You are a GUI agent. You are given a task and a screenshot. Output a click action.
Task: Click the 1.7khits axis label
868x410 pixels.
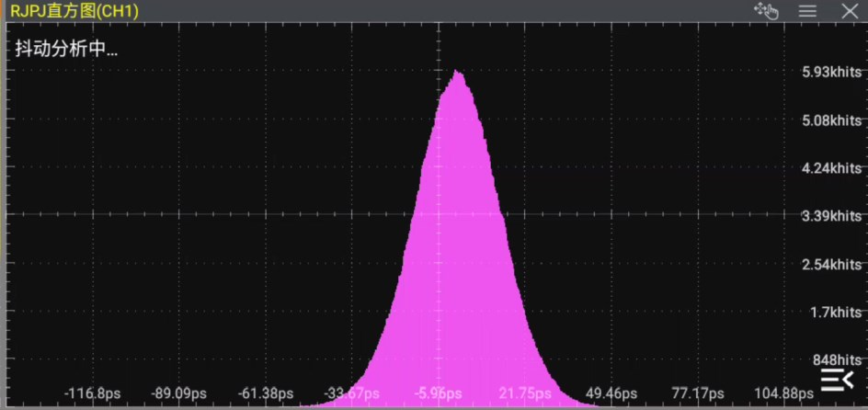tap(836, 312)
